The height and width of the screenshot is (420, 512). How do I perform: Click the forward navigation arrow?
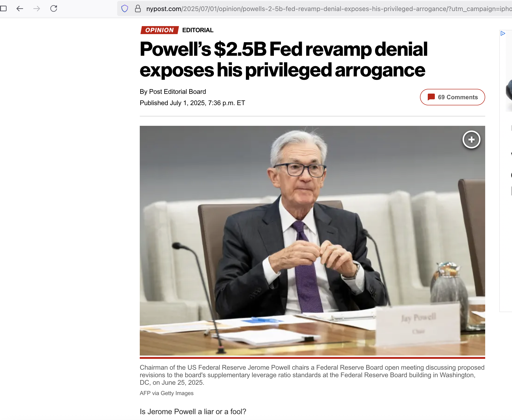[x=36, y=9]
